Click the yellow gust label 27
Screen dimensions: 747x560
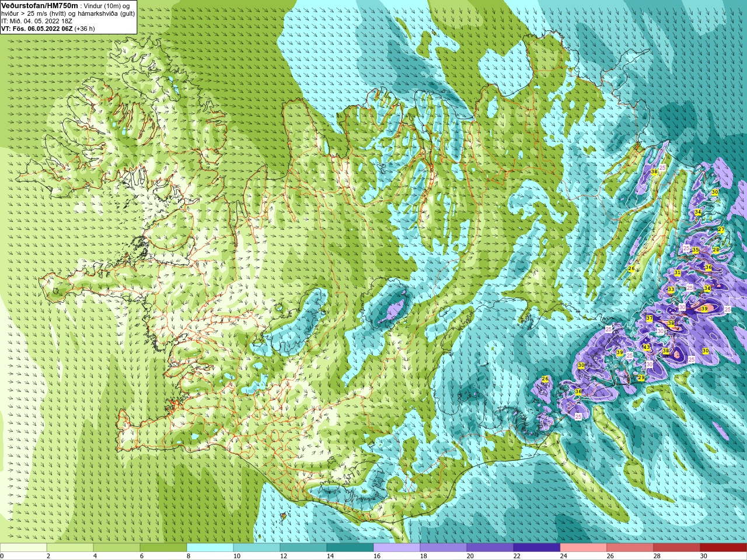(721, 230)
